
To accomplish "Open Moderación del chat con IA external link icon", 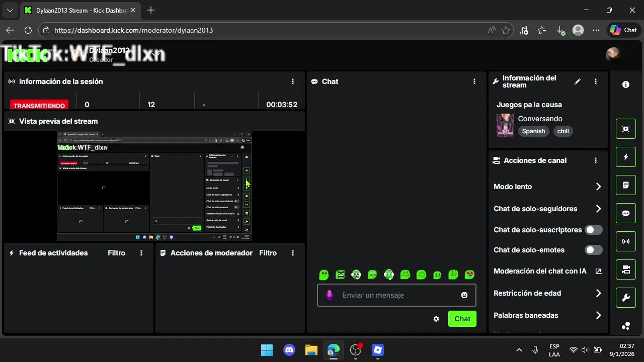I will 598,271.
